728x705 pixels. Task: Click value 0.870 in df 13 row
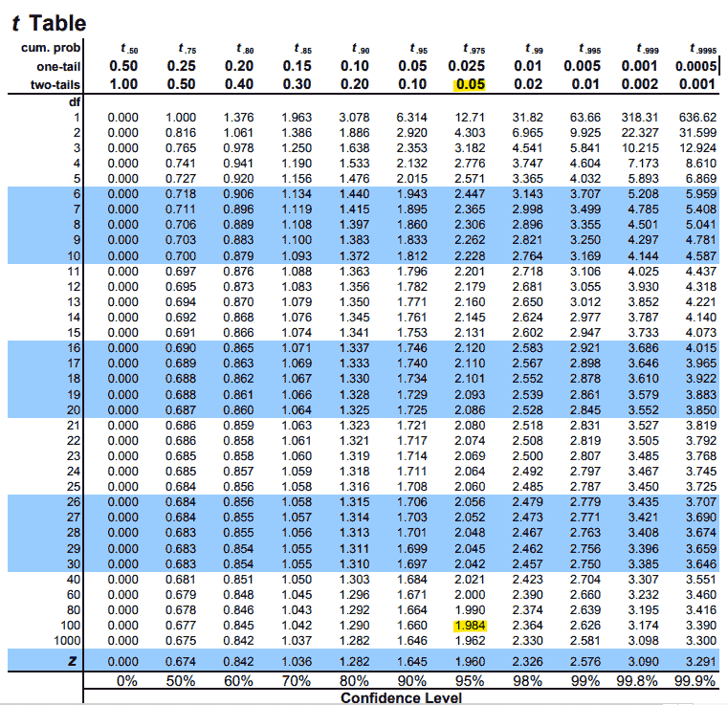[238, 302]
